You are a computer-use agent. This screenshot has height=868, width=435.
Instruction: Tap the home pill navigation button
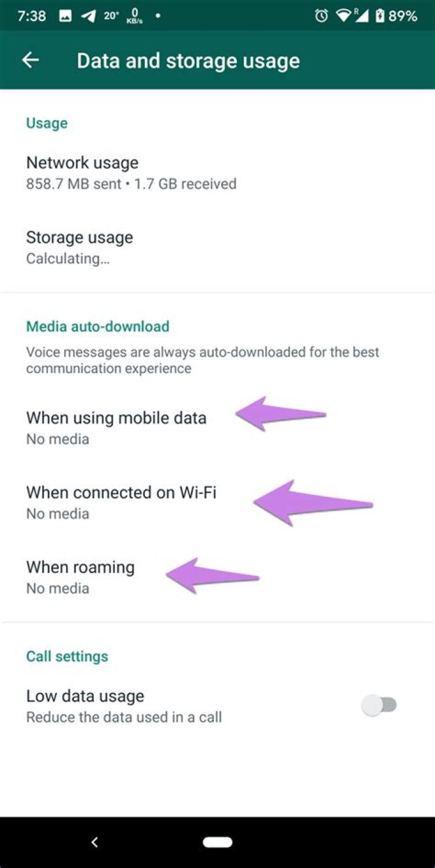[x=217, y=842]
